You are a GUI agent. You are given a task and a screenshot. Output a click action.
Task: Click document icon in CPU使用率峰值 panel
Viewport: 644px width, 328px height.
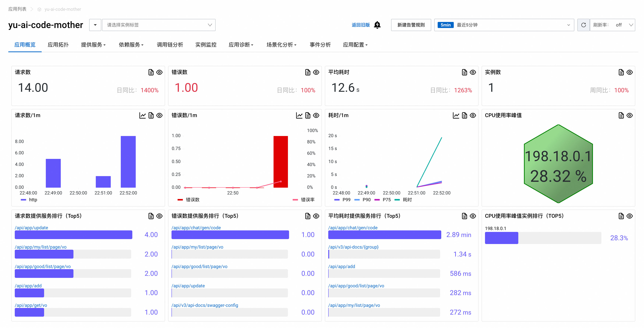(x=621, y=115)
